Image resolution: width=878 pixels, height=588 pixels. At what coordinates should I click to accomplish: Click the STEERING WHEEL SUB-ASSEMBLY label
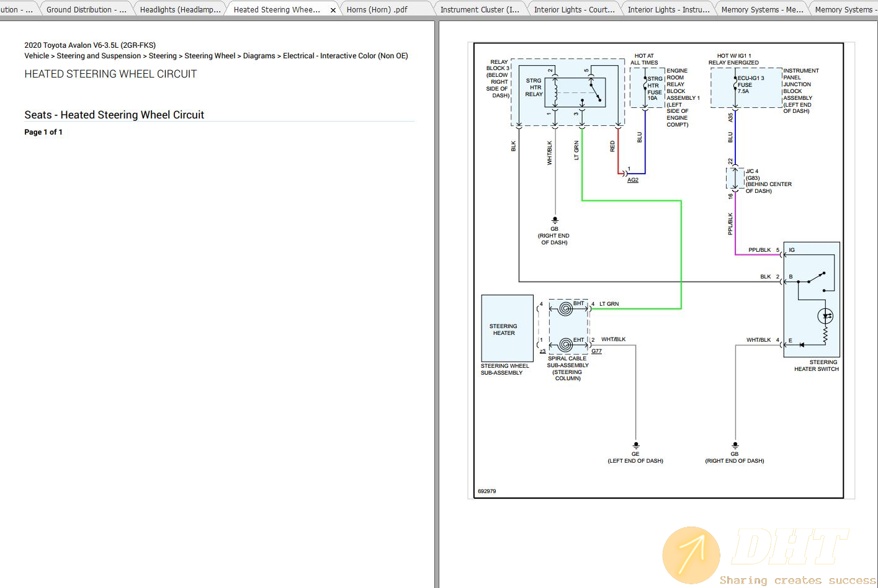(x=504, y=369)
